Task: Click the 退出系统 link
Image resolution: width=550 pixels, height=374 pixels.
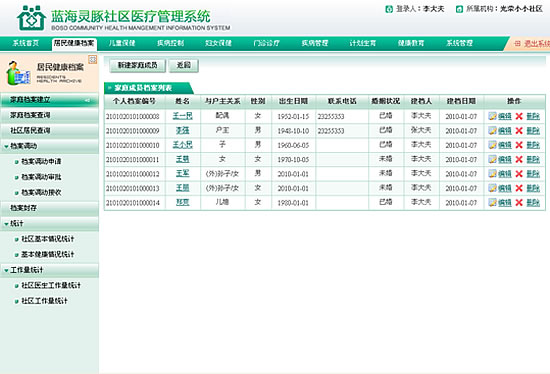Action: tap(537, 44)
